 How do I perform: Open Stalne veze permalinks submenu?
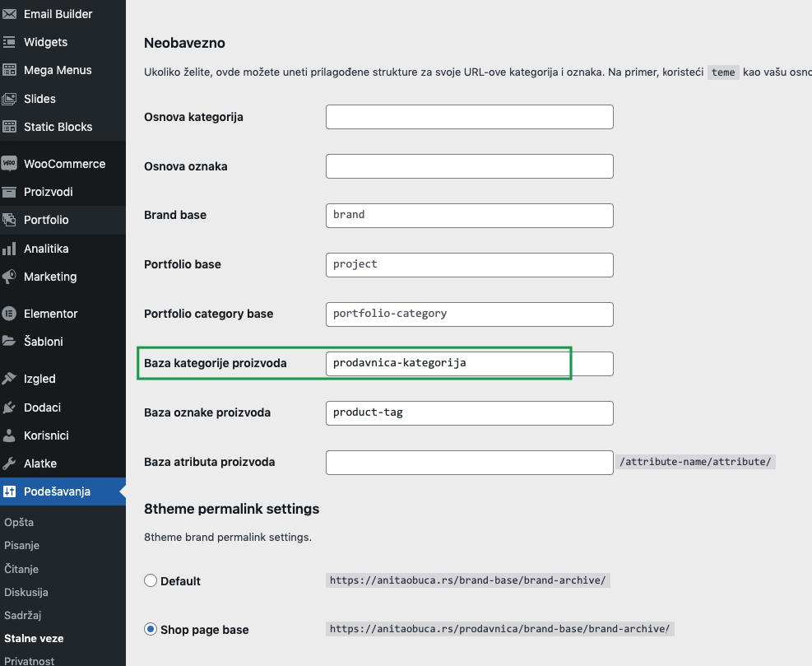coord(34,639)
